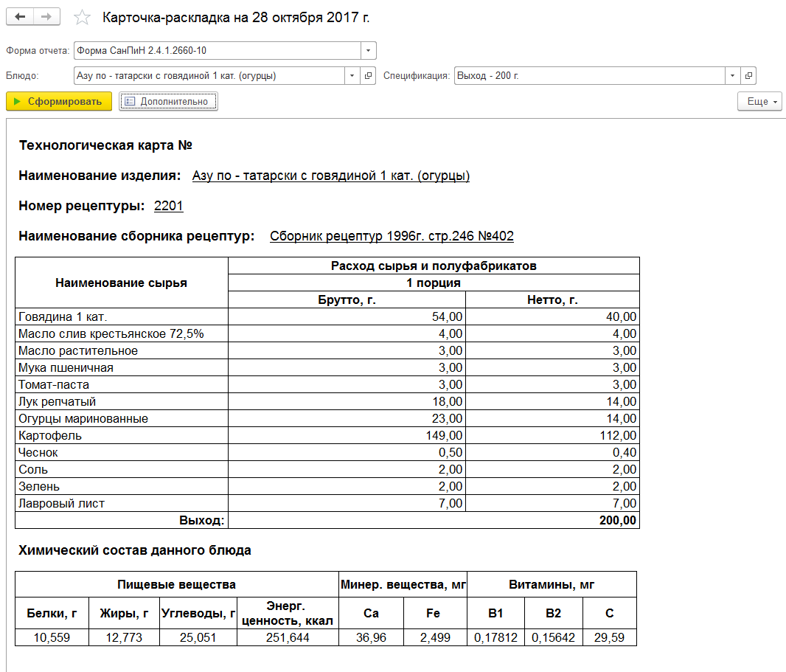
Task: Expand the Форма отчета dropdown
Action: [369, 51]
